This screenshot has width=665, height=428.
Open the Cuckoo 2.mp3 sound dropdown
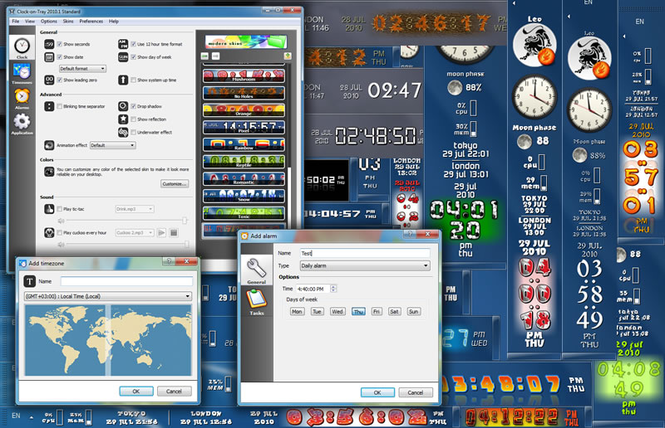[x=134, y=232]
